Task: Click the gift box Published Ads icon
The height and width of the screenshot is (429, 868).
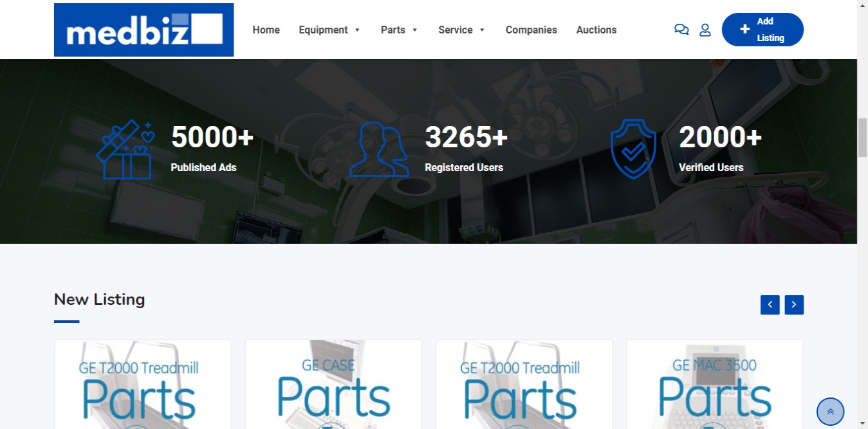Action: 125,150
